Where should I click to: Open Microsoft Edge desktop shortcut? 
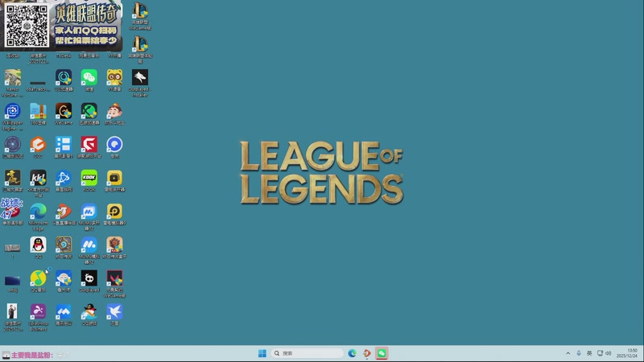coord(38,212)
